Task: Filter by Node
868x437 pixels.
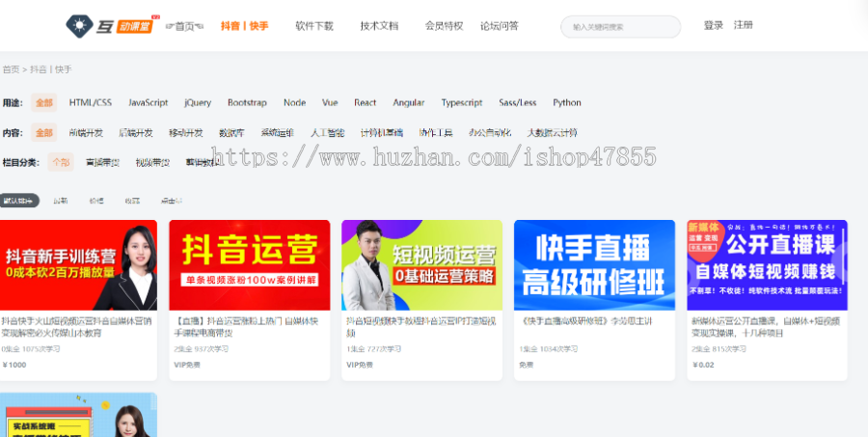Action: (294, 102)
